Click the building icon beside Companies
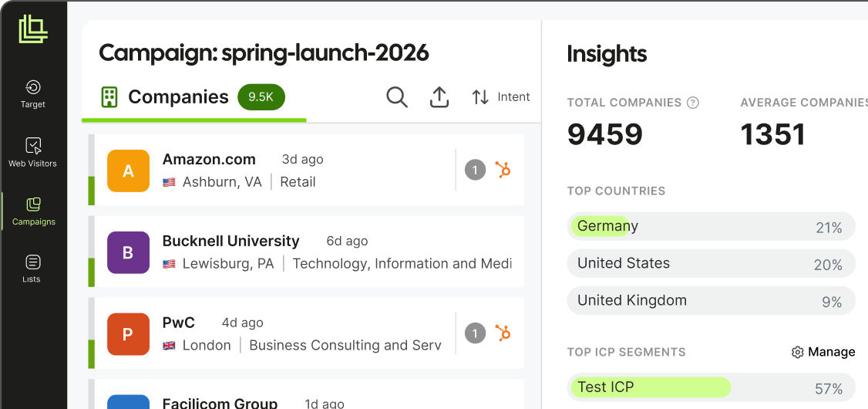The width and height of the screenshot is (868, 409). (x=109, y=97)
